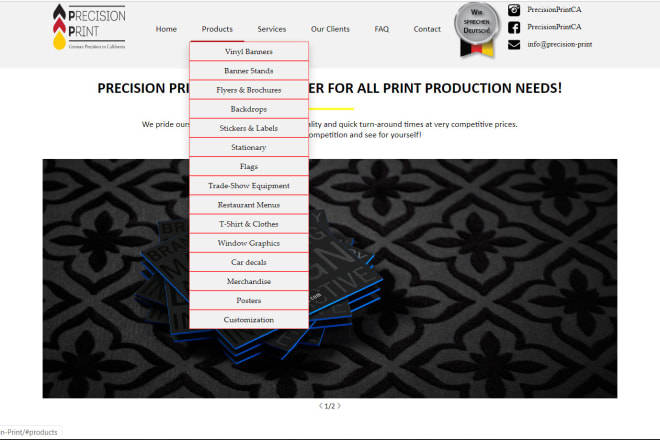Visit PrecisionPrintCA Instagram text link
The width and height of the screenshot is (660, 440).
[x=554, y=9]
